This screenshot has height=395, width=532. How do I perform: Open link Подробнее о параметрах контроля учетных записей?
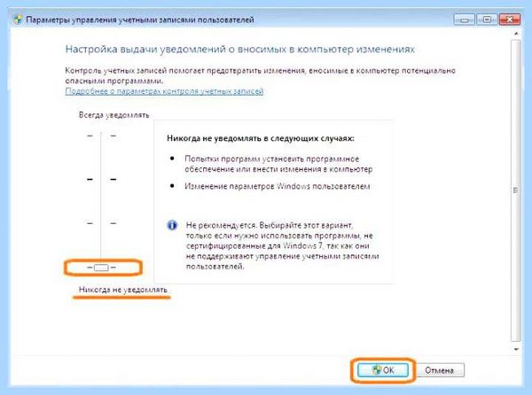coord(164,91)
